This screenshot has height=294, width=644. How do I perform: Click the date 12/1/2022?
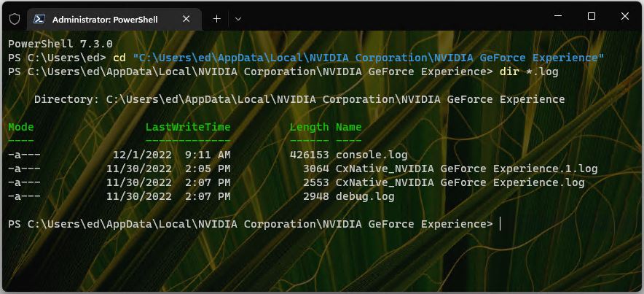[142, 155]
